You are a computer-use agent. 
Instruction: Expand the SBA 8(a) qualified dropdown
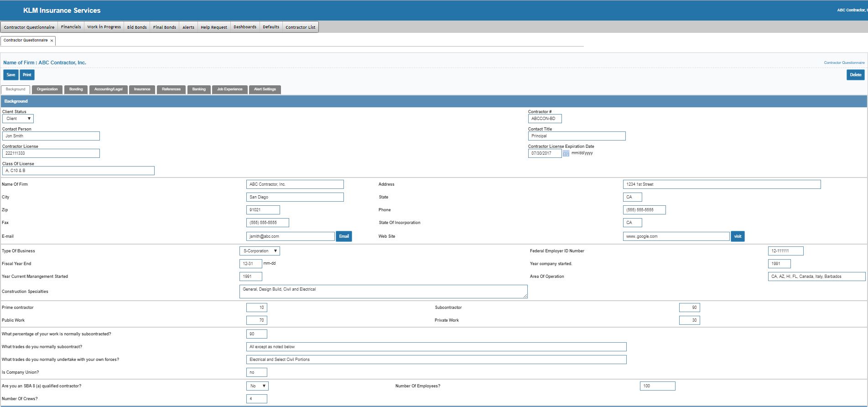pos(257,386)
